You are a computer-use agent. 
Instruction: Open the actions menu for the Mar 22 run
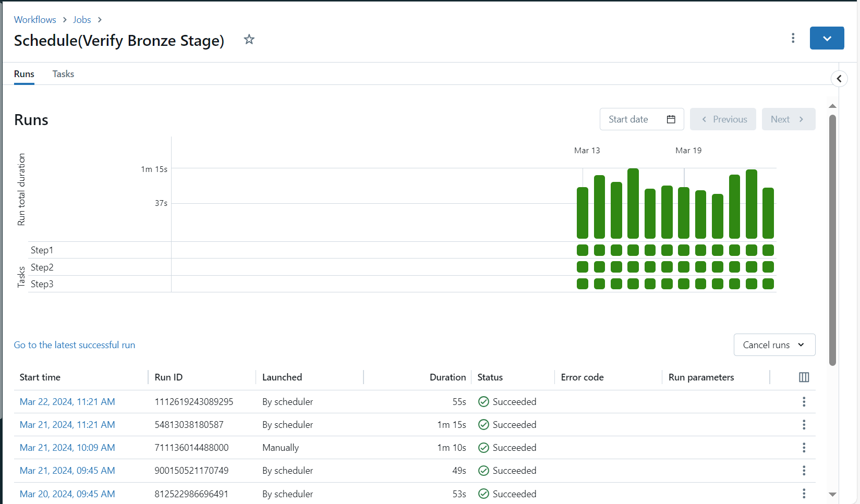click(804, 402)
